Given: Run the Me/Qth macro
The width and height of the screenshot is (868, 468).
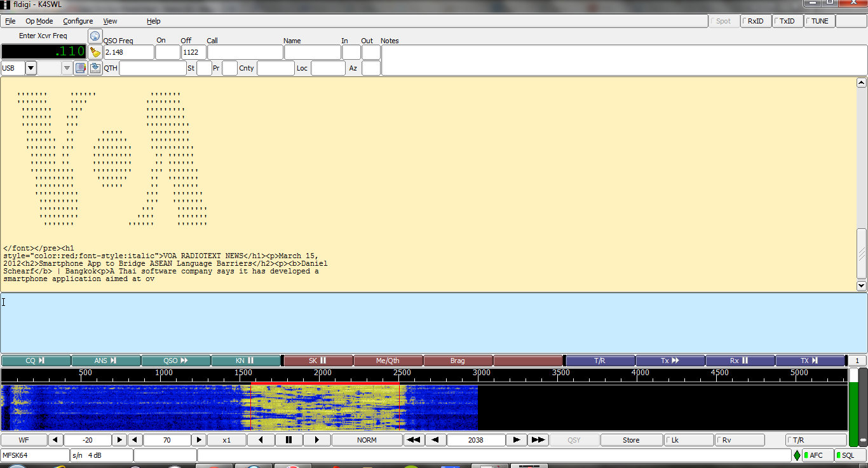Looking at the screenshot, I should pos(388,361).
